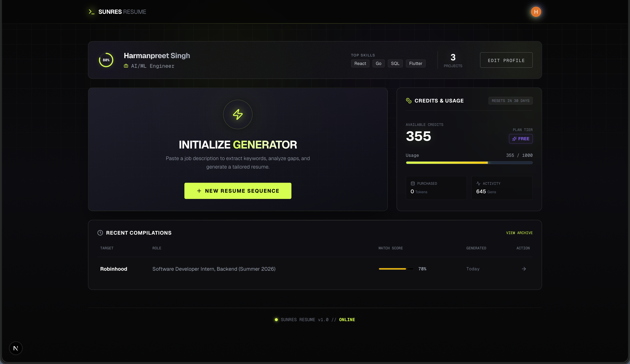Open the View Archive link
Viewport: 630px width, 364px height.
(x=519, y=233)
